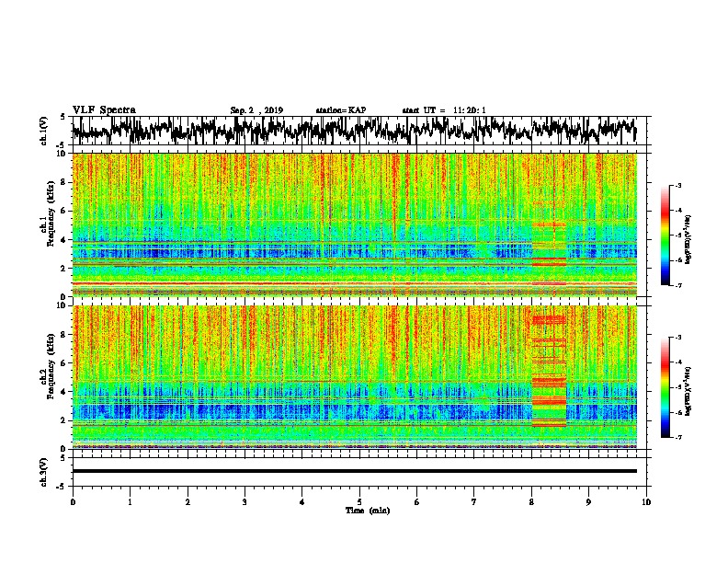This screenshot has width=728, height=563.
Task: Select the date text "Sep. 2, 2019"
Action: tap(256, 110)
